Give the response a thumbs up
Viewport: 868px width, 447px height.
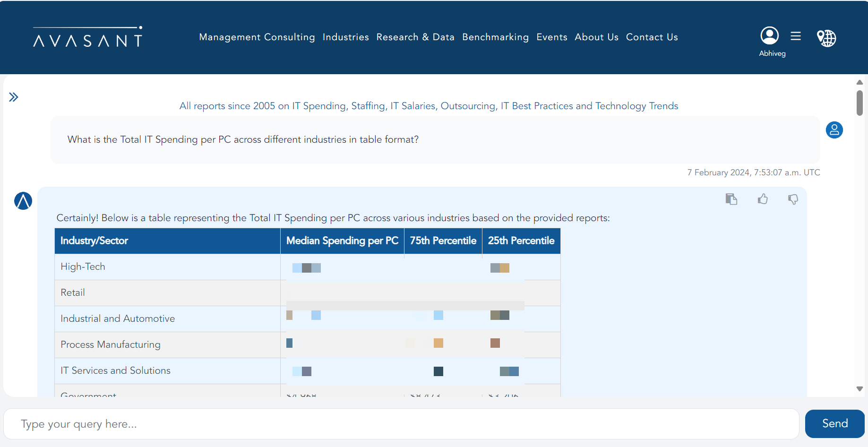pyautogui.click(x=763, y=199)
